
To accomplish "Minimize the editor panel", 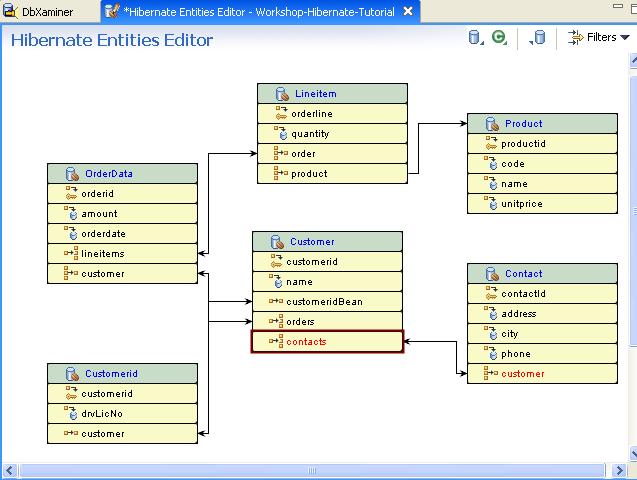I will (618, 6).
